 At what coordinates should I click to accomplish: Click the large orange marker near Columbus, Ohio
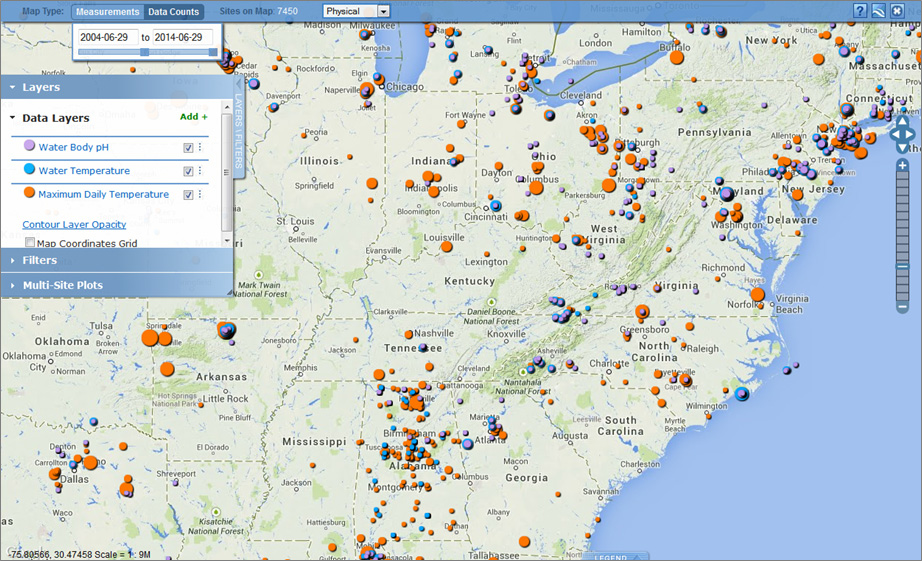pyautogui.click(x=536, y=188)
